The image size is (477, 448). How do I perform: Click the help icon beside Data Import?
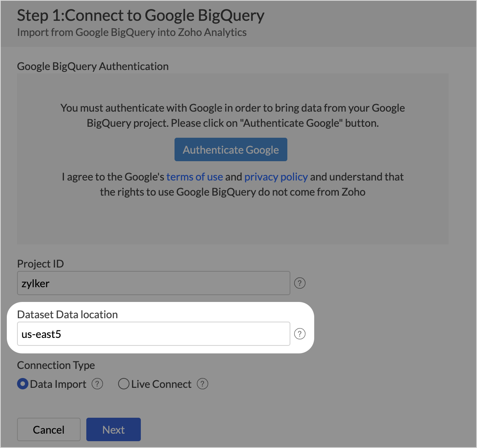point(97,384)
